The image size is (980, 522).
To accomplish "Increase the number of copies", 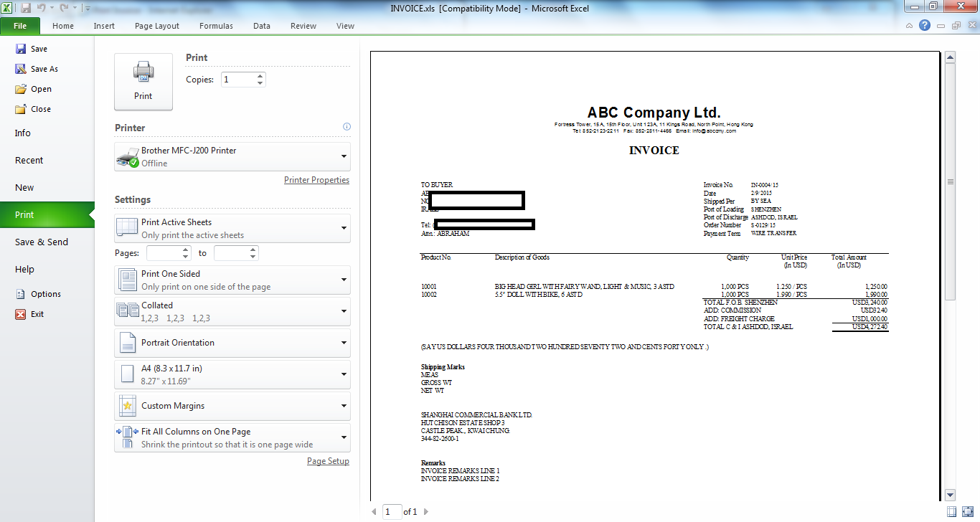I will (260, 76).
